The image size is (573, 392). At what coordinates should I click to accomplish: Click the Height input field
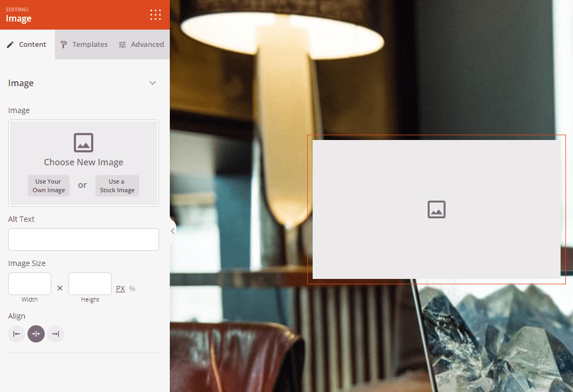click(x=90, y=284)
